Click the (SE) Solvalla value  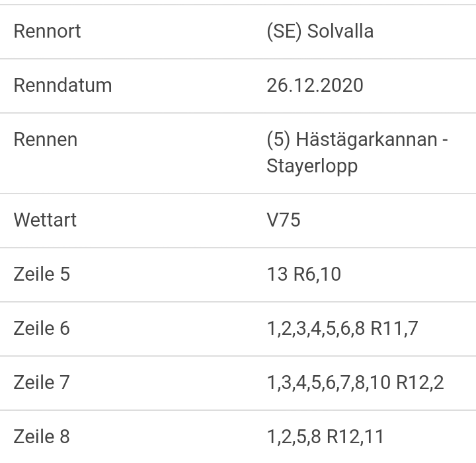(x=320, y=31)
